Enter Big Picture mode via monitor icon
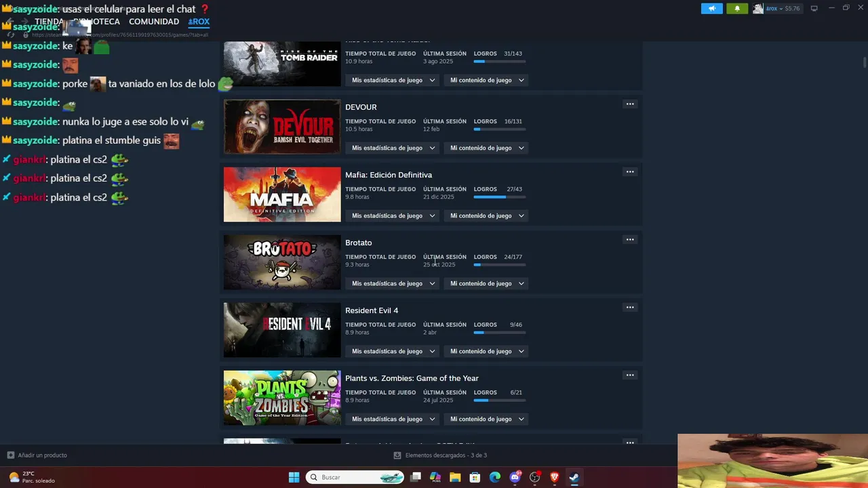 [814, 9]
